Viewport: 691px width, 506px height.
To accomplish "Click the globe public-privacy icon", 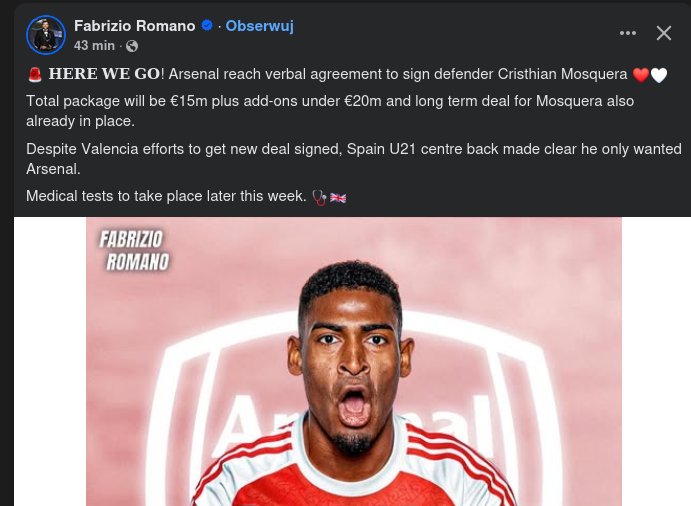I will 132,46.
